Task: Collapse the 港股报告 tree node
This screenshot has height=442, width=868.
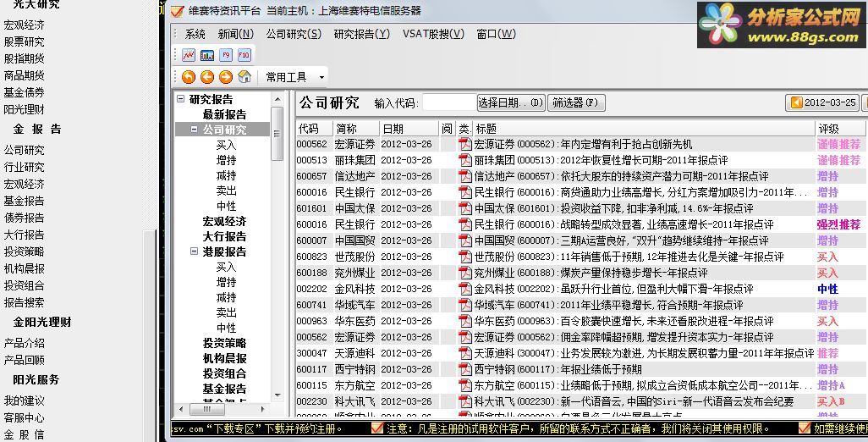Action: pos(194,251)
